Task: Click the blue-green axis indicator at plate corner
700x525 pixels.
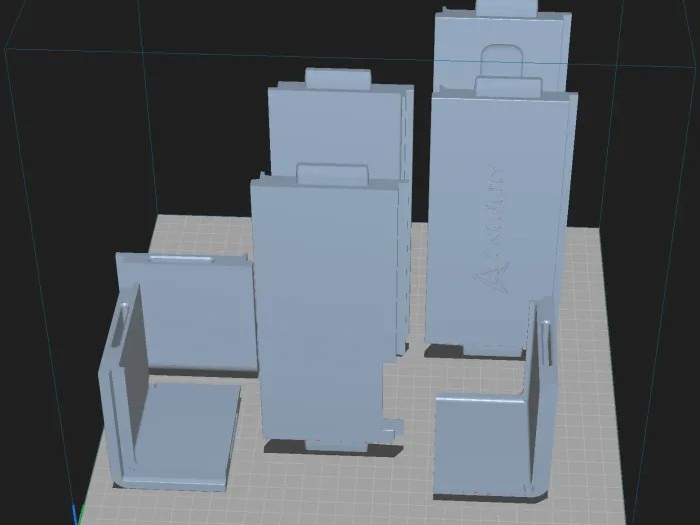Action: (x=77, y=515)
